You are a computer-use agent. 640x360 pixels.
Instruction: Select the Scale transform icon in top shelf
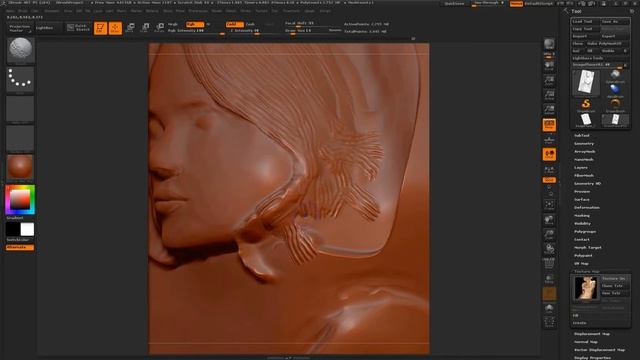tap(145, 28)
